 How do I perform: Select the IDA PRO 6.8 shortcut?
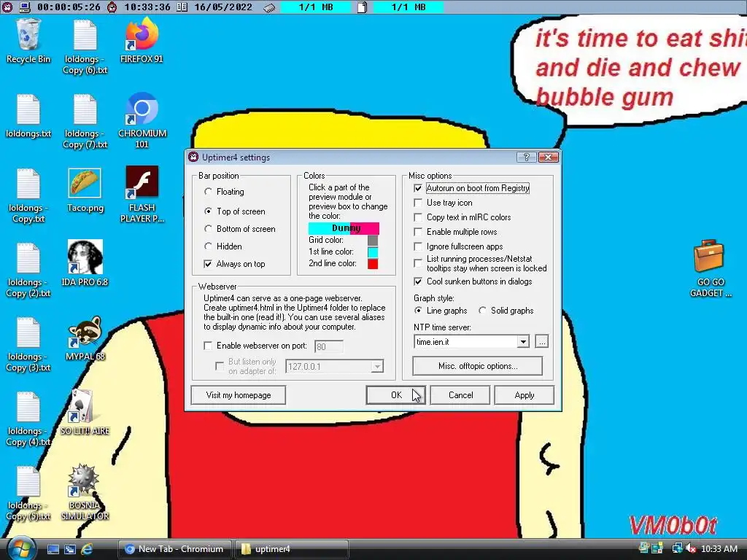tap(85, 263)
